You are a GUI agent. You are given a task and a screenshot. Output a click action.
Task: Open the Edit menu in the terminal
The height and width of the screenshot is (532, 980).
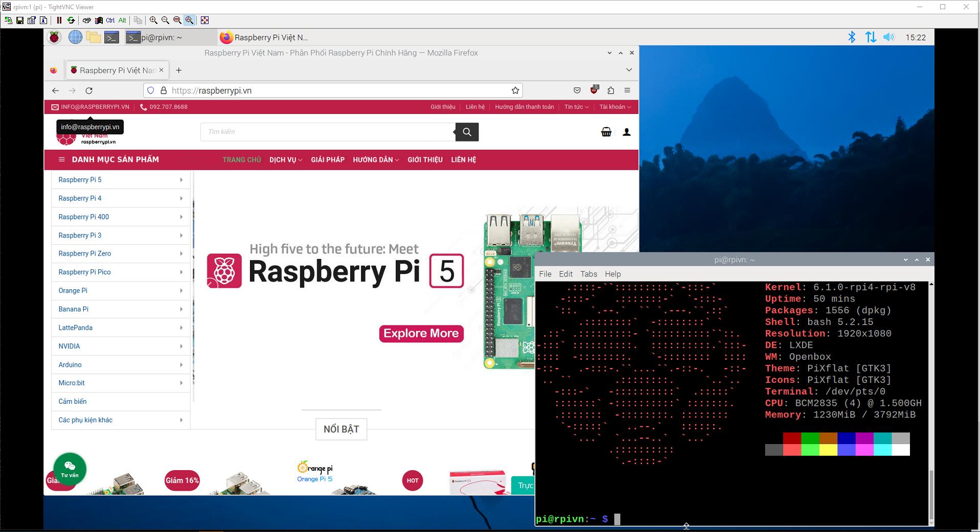click(x=565, y=274)
